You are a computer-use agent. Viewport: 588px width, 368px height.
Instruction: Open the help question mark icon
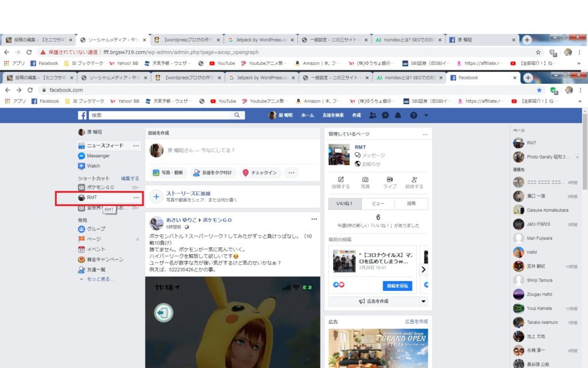[413, 115]
